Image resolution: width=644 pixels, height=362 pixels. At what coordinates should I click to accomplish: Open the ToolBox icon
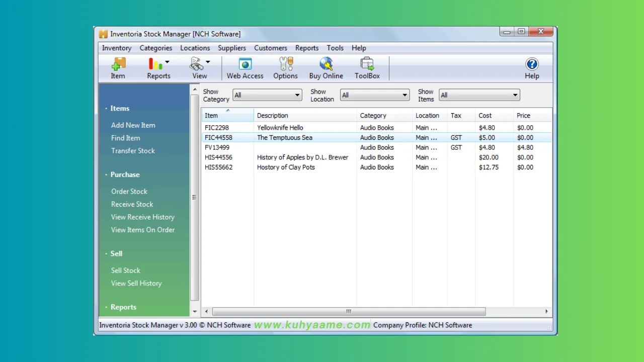367,68
